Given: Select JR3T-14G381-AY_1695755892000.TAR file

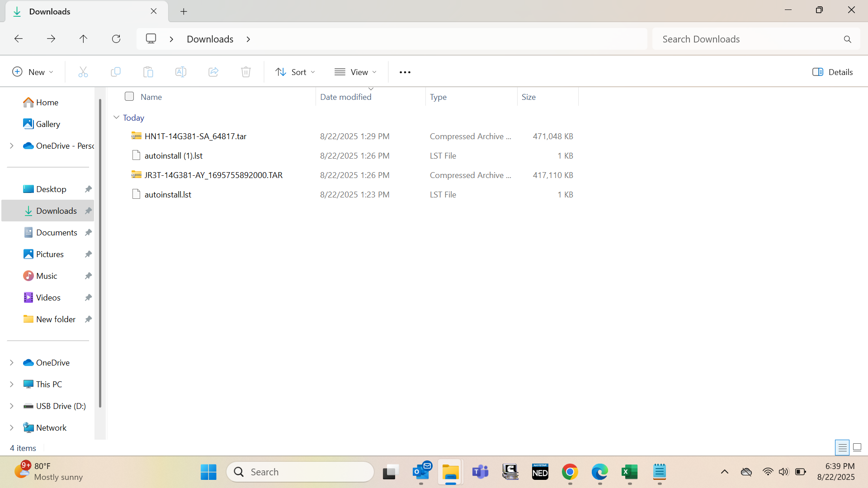Looking at the screenshot, I should tap(352, 175).
